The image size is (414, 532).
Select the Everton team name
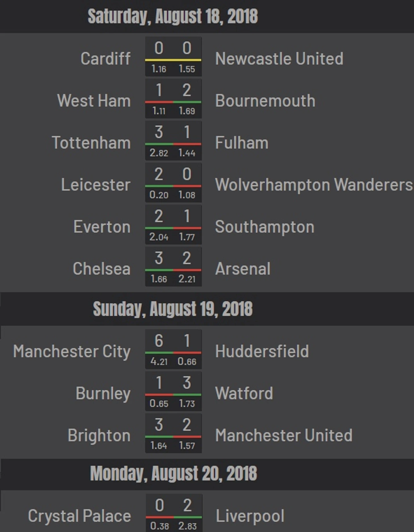[102, 227]
